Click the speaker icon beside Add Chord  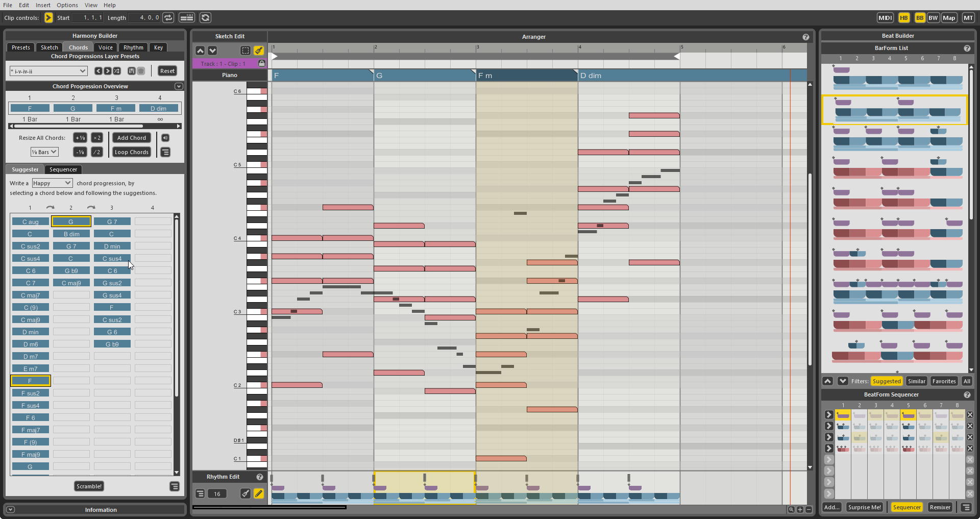tap(165, 138)
